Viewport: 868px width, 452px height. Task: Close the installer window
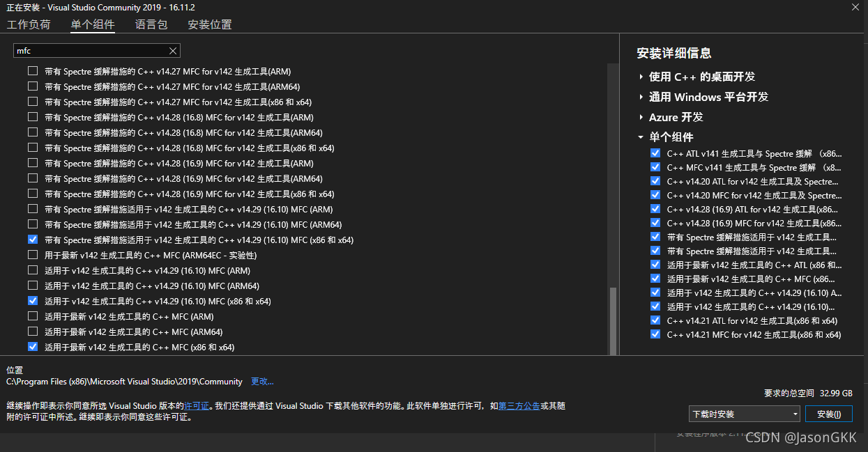[855, 7]
